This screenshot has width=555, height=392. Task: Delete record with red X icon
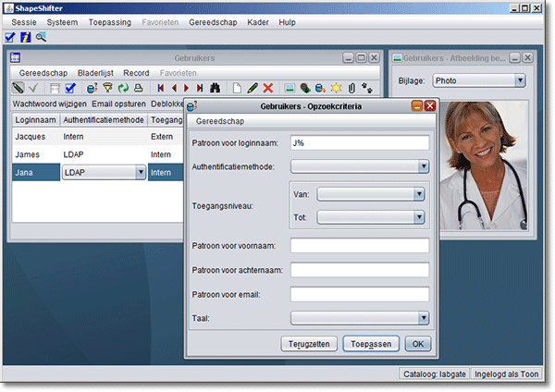[x=268, y=88]
